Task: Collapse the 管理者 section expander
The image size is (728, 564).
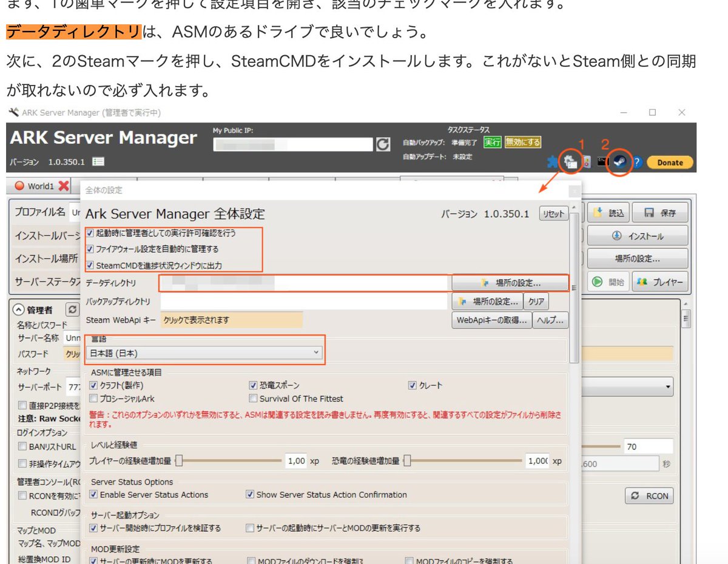Action: point(18,309)
